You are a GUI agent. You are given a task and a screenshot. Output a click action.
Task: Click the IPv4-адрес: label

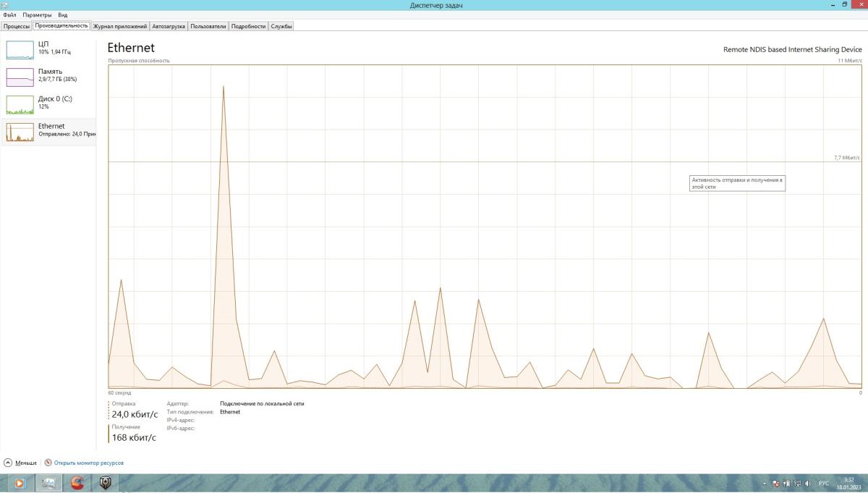pos(181,420)
